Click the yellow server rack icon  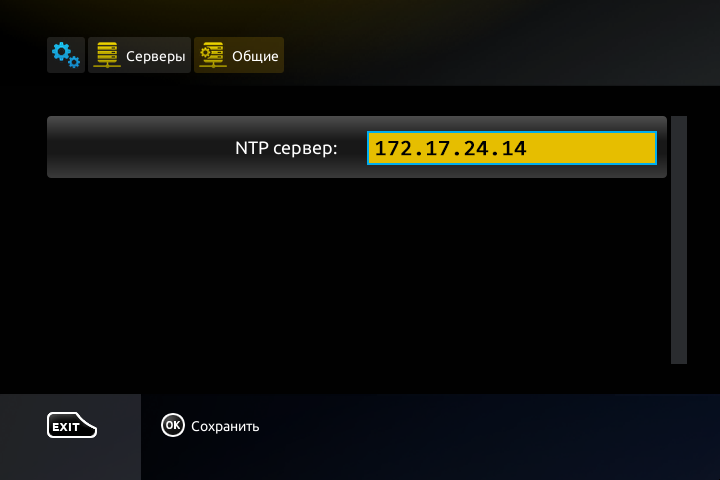[x=107, y=55]
